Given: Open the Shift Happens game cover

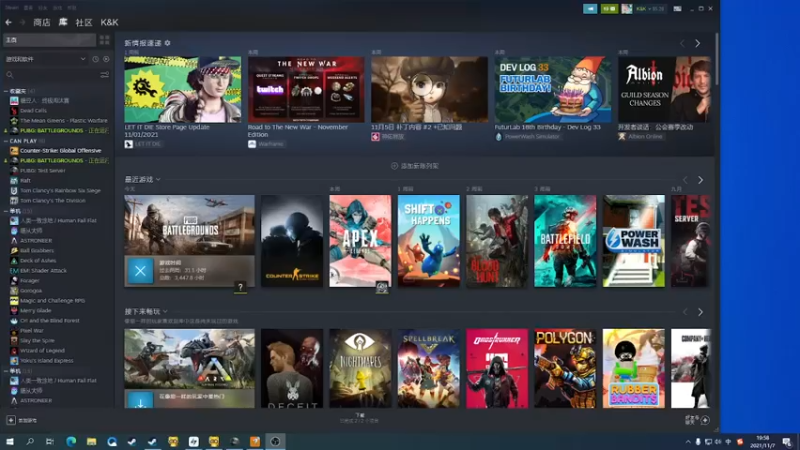Looking at the screenshot, I should (429, 241).
